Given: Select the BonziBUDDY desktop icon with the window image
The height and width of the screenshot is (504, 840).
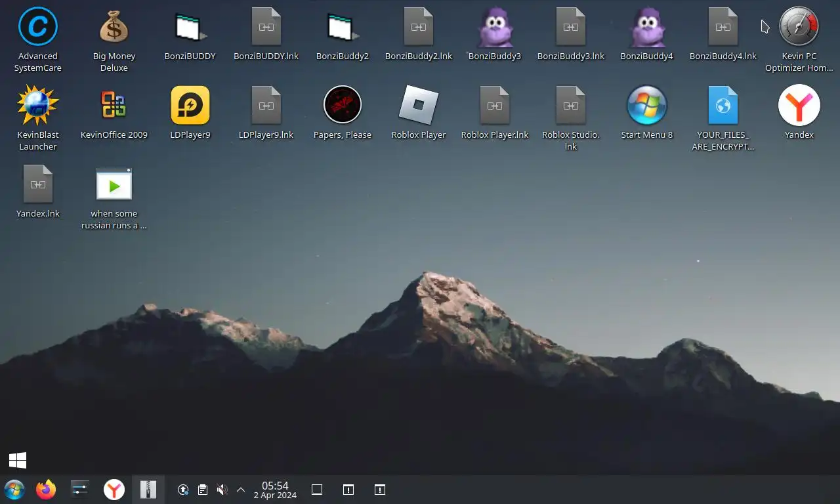Looking at the screenshot, I should point(190,28).
